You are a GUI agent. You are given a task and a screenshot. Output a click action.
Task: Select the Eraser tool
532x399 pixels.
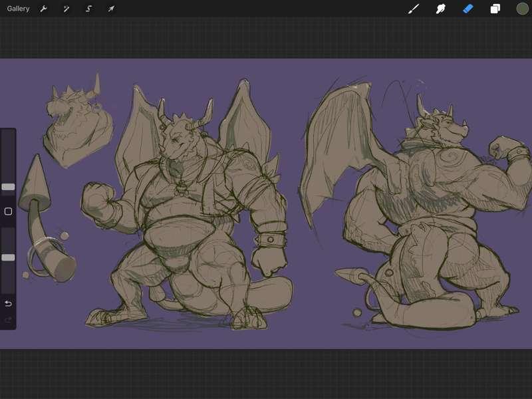coord(468,9)
